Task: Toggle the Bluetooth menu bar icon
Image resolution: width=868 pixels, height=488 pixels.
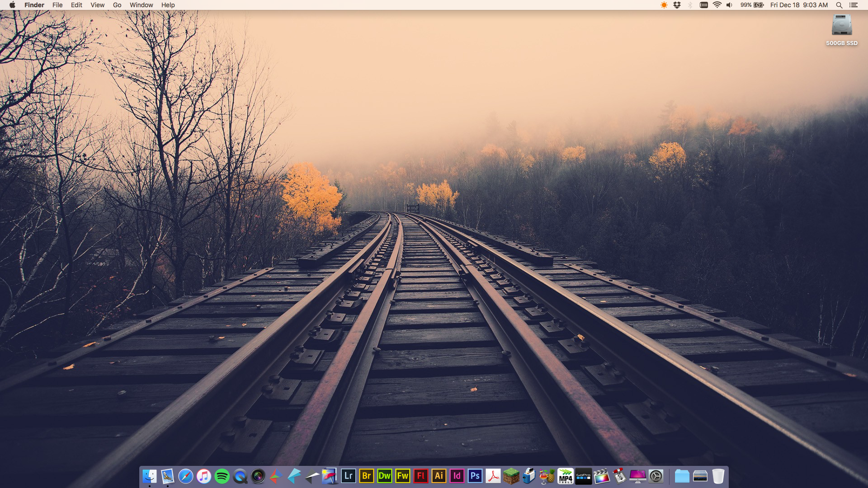Action: [x=690, y=5]
